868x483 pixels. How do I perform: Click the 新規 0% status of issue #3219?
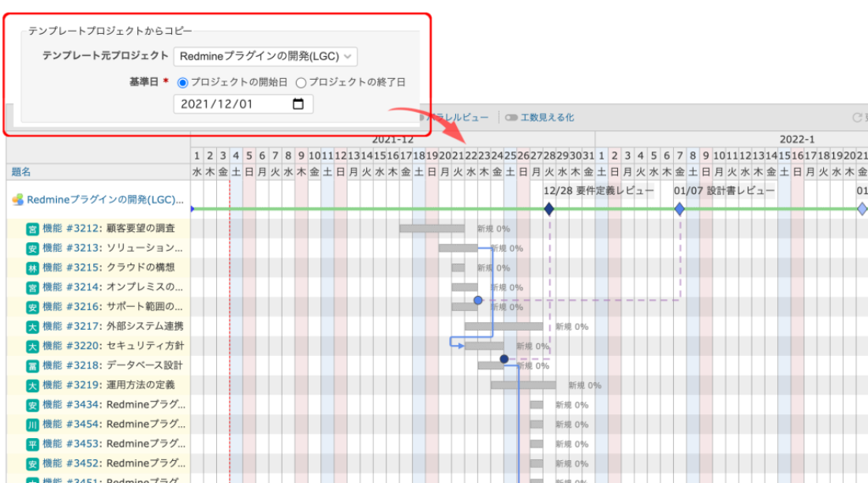tap(585, 385)
